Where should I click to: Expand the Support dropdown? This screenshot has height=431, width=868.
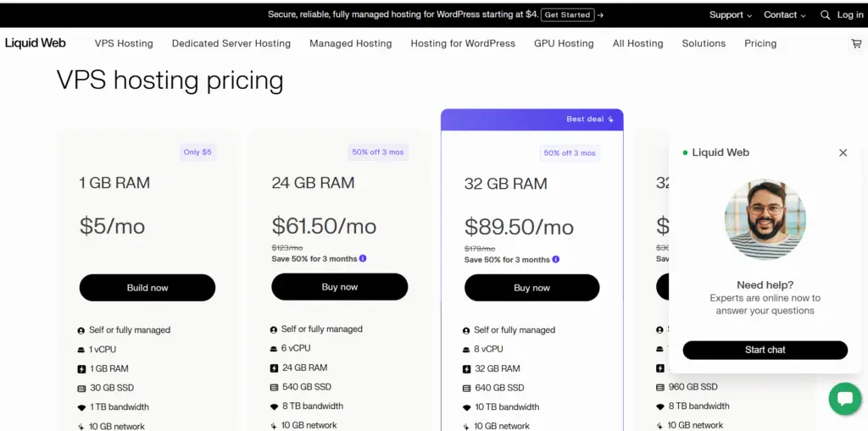(731, 15)
